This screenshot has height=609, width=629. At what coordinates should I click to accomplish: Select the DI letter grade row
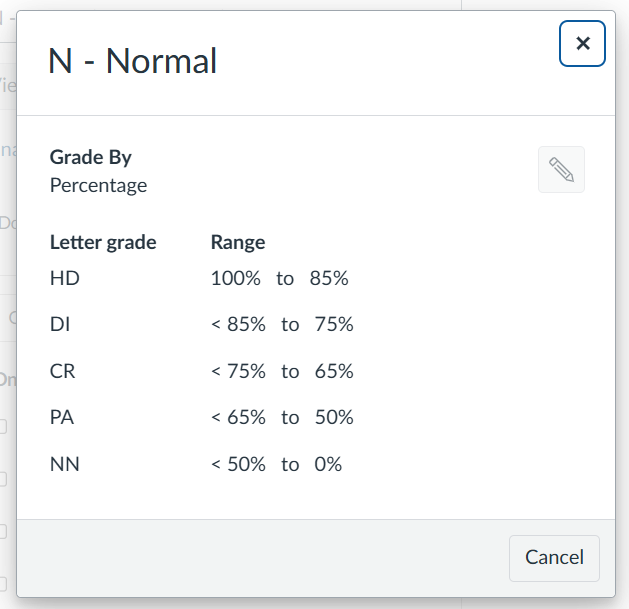pyautogui.click(x=60, y=324)
